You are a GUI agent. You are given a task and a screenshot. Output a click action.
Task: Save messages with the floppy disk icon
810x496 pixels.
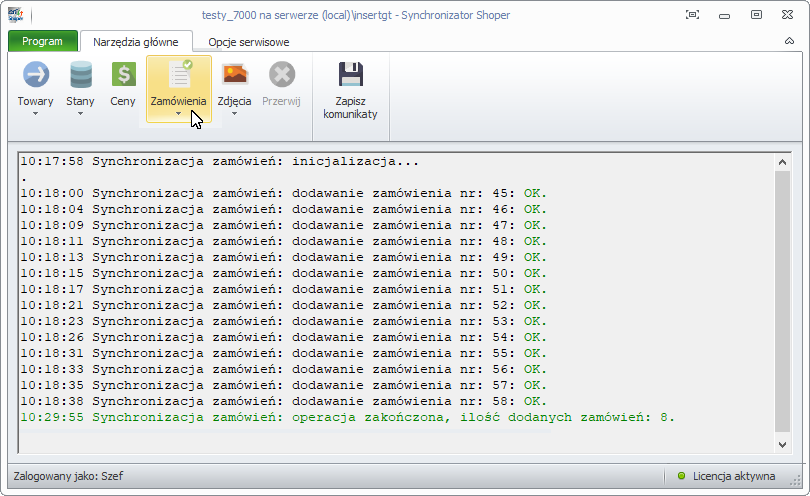[x=351, y=74]
